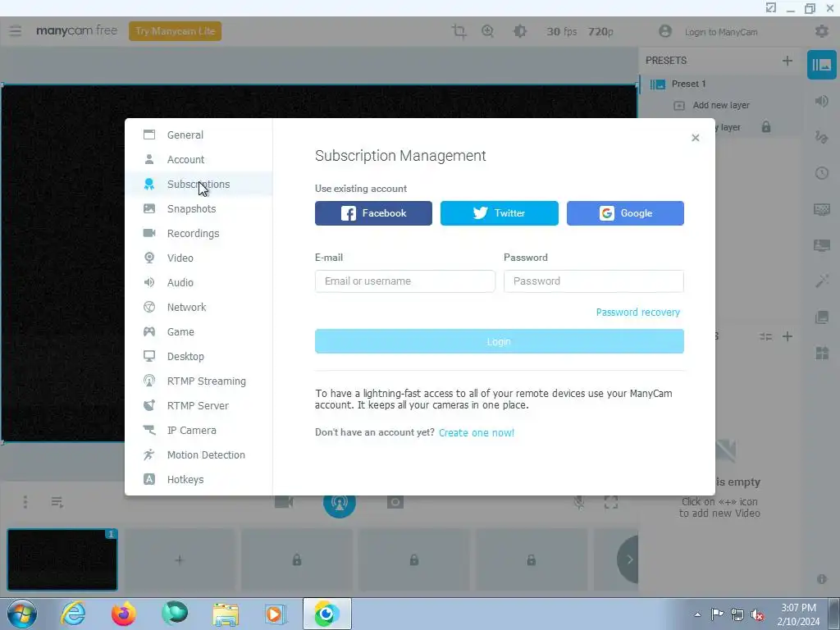The width and height of the screenshot is (840, 630).
Task: Open the Motion Detection settings tab
Action: click(x=199, y=455)
